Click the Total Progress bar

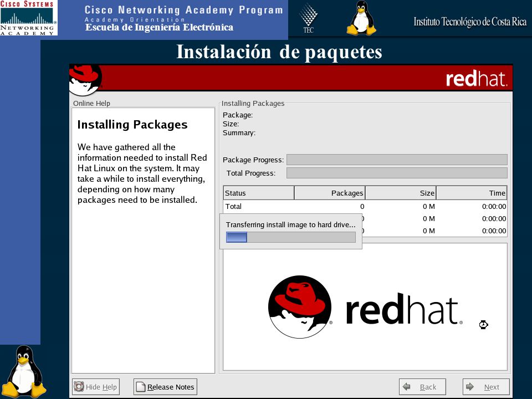tap(397, 173)
